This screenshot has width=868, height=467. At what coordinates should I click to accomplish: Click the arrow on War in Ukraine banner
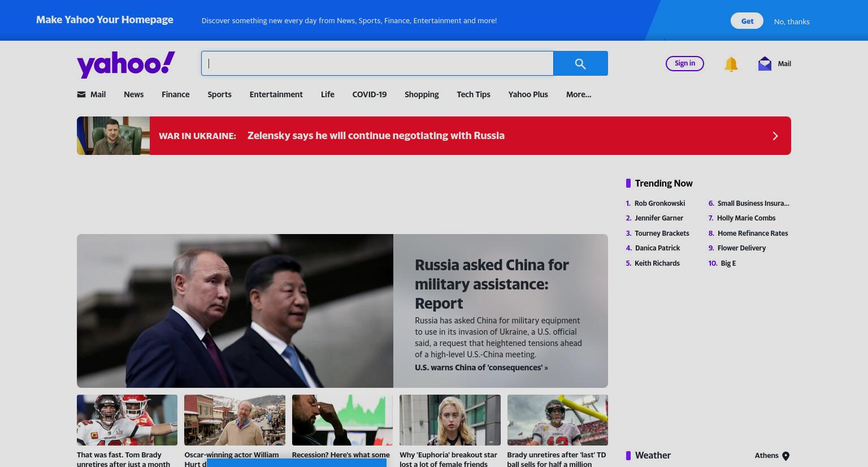click(775, 136)
